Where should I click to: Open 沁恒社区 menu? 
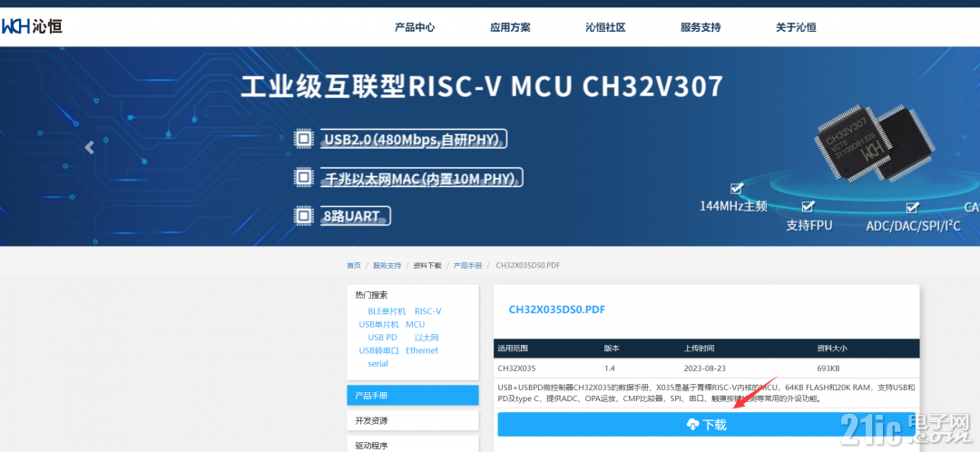[x=605, y=27]
